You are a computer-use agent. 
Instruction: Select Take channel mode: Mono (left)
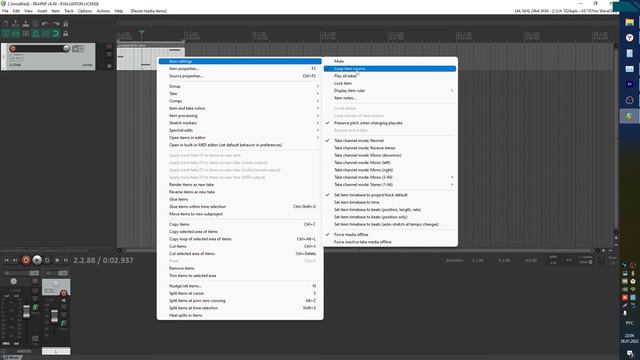pyautogui.click(x=390, y=162)
